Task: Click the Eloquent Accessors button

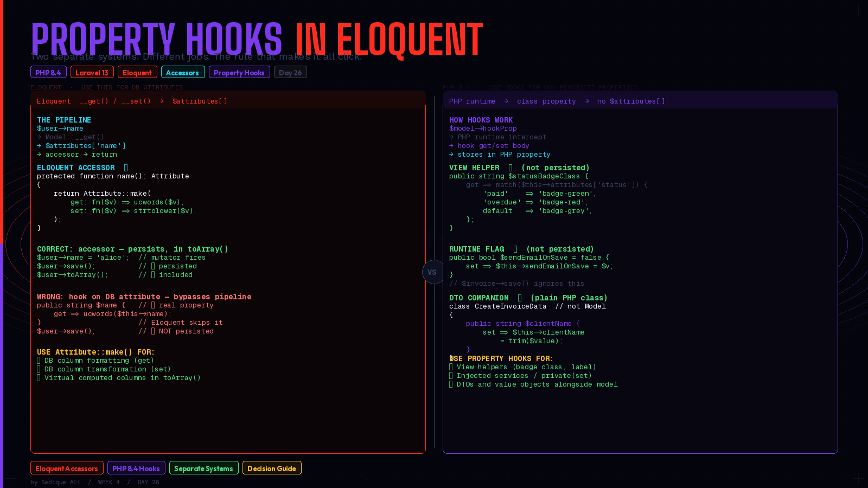Action: point(67,467)
